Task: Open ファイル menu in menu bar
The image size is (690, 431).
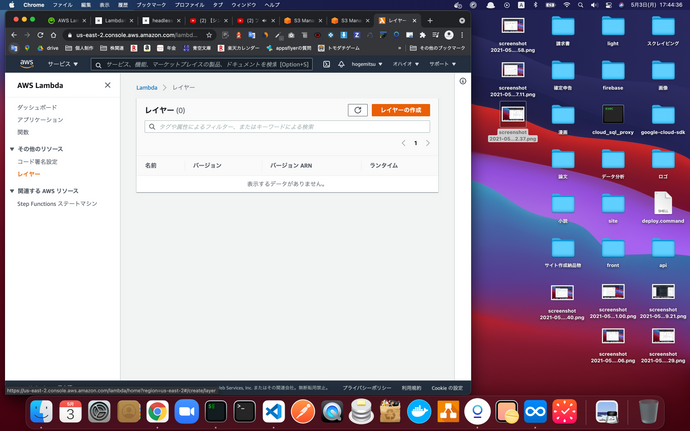Action: (x=62, y=5)
